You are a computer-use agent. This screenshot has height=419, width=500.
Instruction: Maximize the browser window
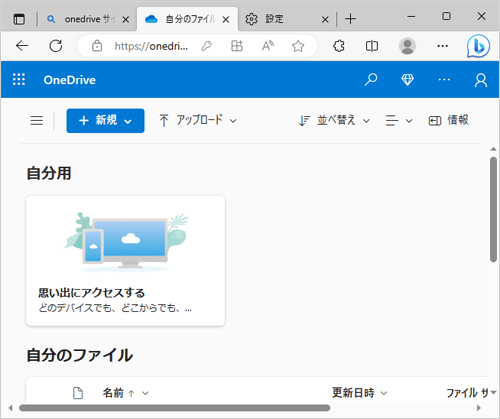coord(446,16)
